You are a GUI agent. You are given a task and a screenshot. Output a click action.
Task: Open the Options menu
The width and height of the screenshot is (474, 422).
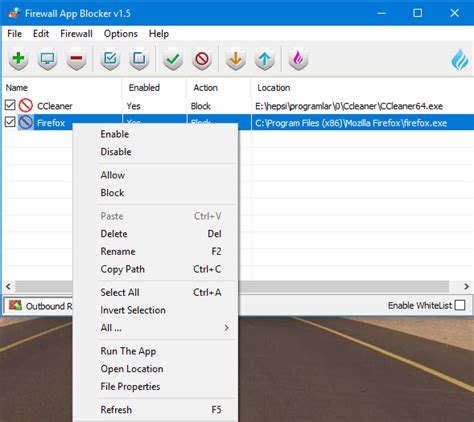coord(121,34)
